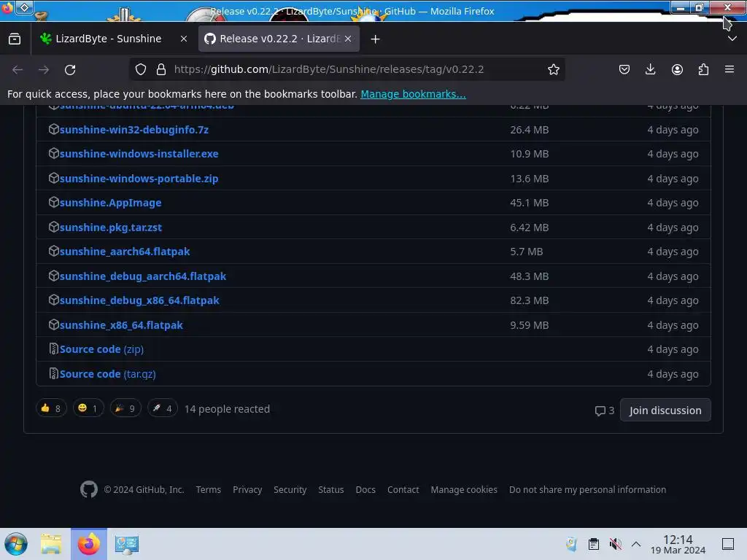Toggle the thumbs up reaction
This screenshot has width=747, height=560.
point(51,408)
